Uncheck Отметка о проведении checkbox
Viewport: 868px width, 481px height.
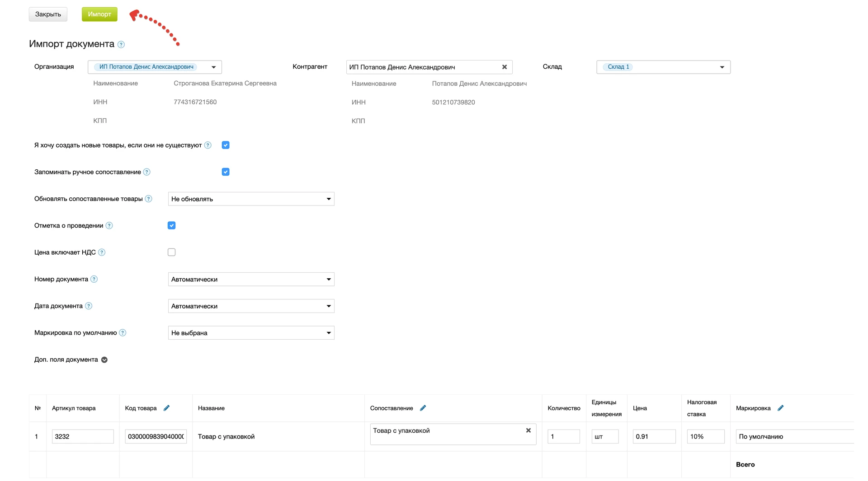[171, 225]
